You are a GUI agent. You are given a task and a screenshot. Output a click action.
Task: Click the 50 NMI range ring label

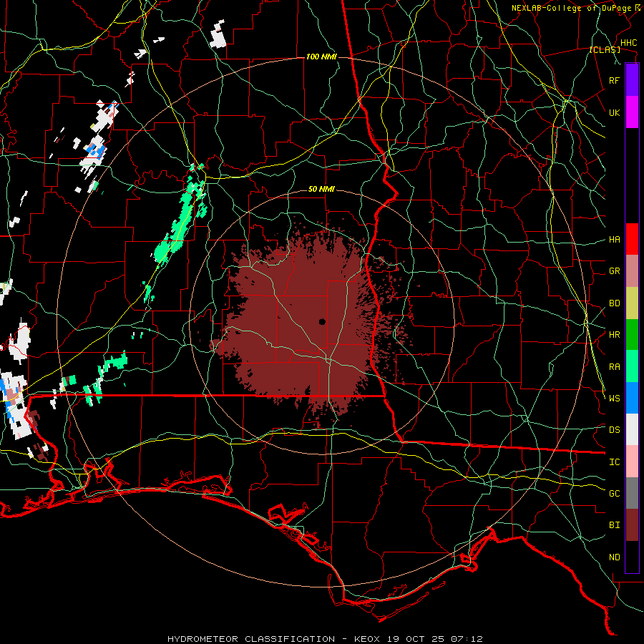click(x=321, y=190)
